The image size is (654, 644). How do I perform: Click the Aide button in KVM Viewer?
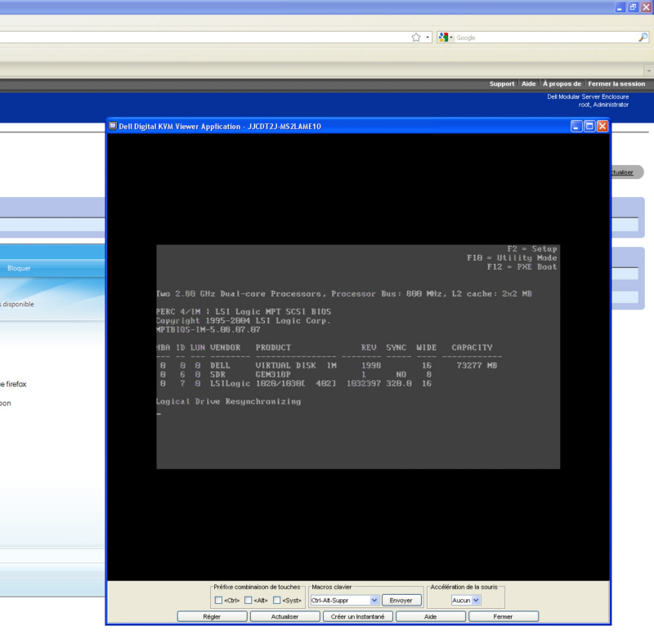tap(431, 616)
